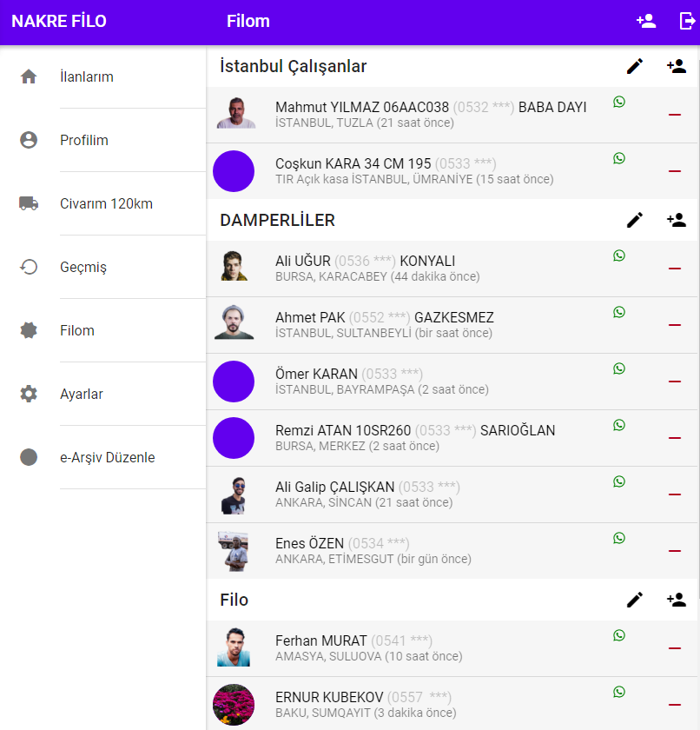Click the add person icon in top header
The width and height of the screenshot is (700, 730).
(x=645, y=22)
